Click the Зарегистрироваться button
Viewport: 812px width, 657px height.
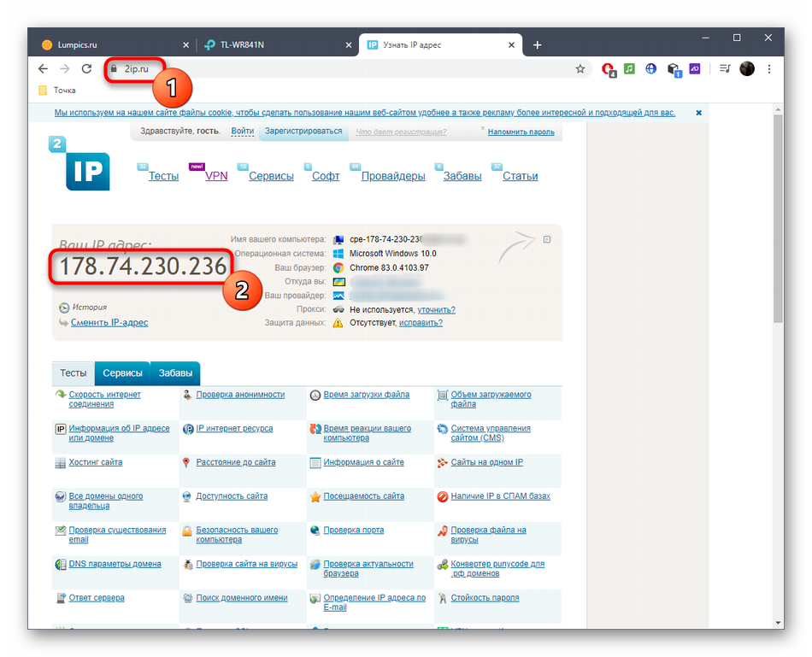[x=303, y=132]
